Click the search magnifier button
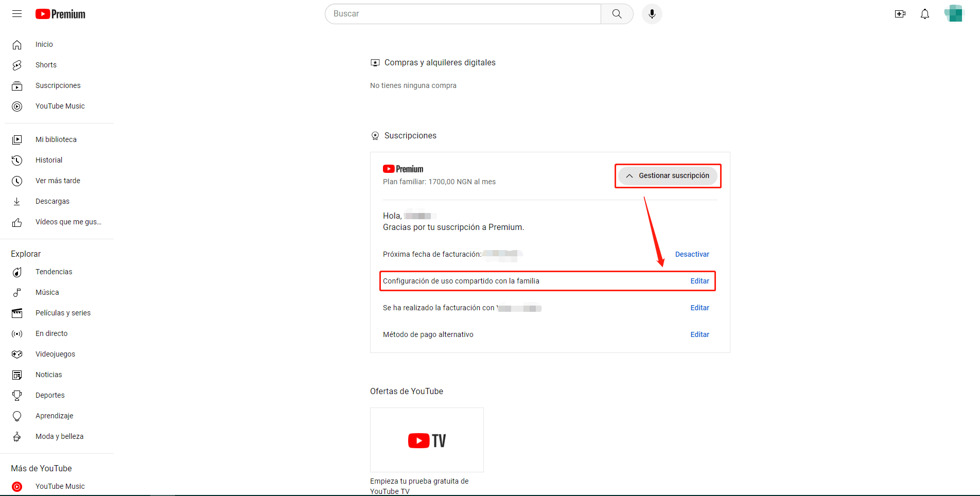 pyautogui.click(x=617, y=14)
